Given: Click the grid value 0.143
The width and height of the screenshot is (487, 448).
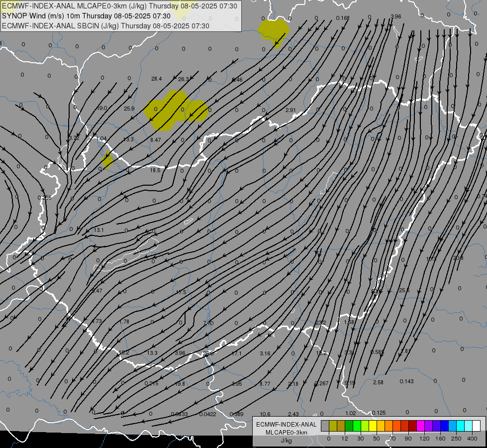Looking at the screenshot, I should (x=406, y=381).
